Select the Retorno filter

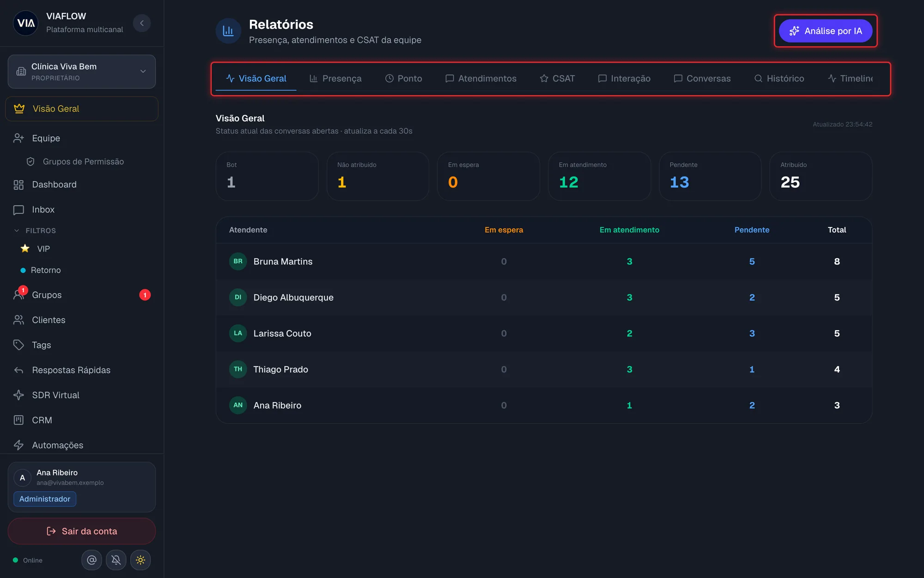(x=82, y=270)
